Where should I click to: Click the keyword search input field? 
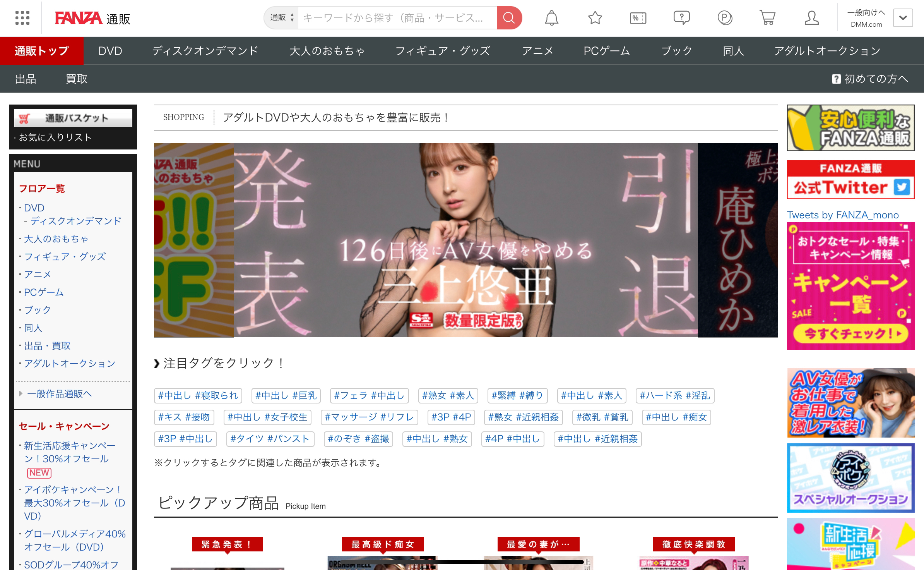pos(397,18)
